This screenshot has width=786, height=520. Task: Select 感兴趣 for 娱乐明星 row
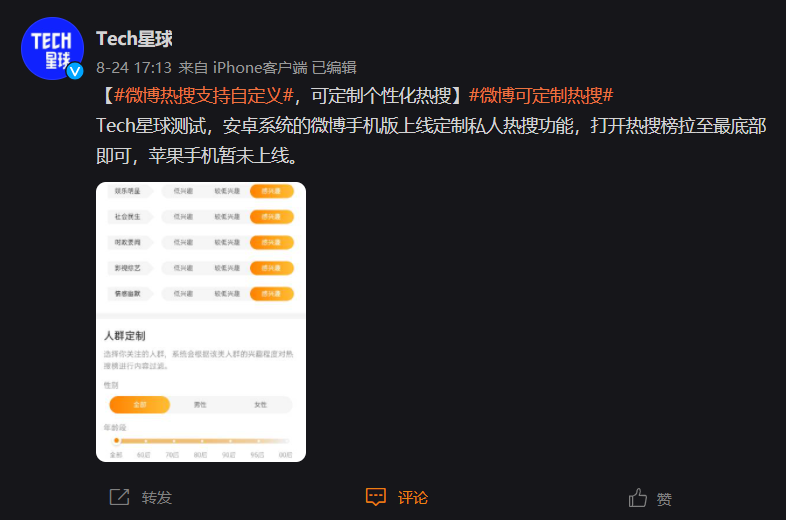tap(271, 191)
